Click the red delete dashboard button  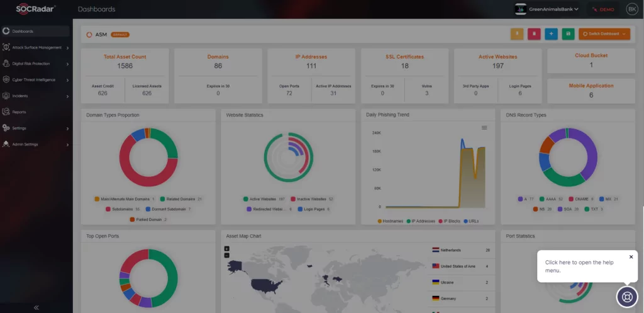pos(534,34)
